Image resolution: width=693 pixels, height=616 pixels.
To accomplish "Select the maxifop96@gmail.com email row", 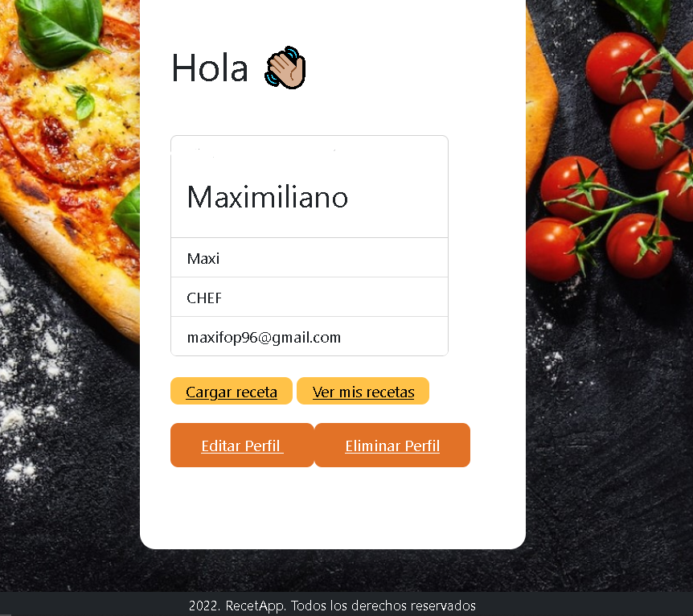I will (310, 336).
